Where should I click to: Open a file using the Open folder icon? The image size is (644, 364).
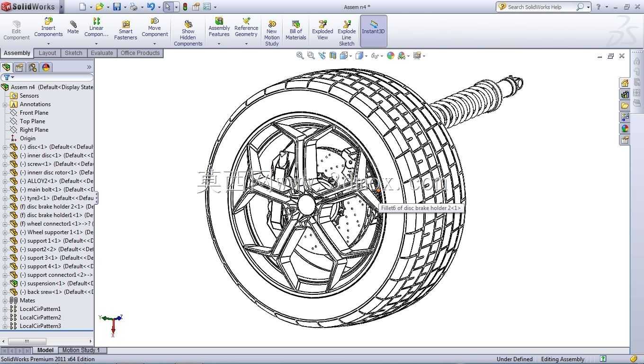99,7
